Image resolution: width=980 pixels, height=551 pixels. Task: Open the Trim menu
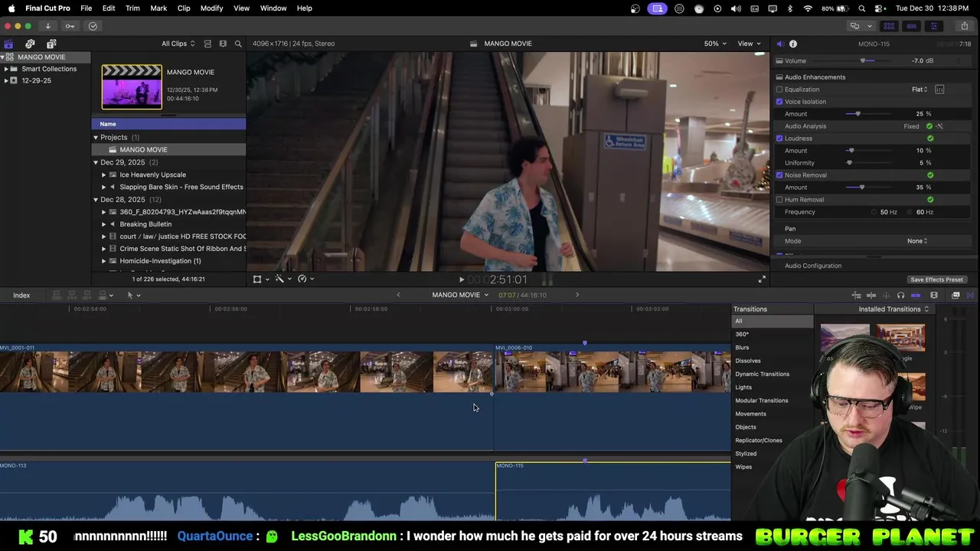pyautogui.click(x=132, y=8)
